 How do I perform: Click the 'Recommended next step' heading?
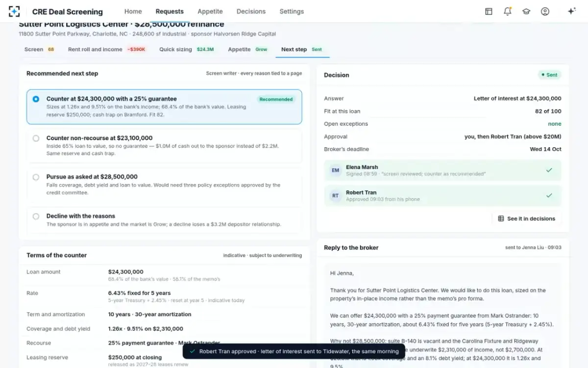(62, 74)
